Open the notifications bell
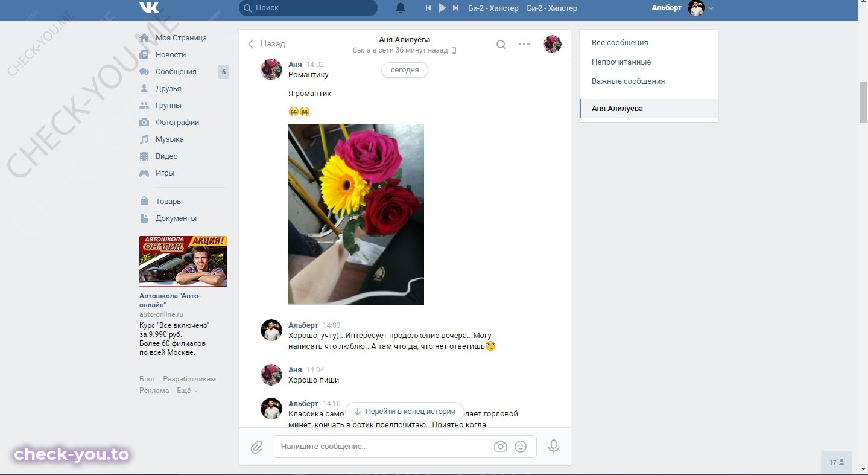868x475 pixels. coord(401,8)
